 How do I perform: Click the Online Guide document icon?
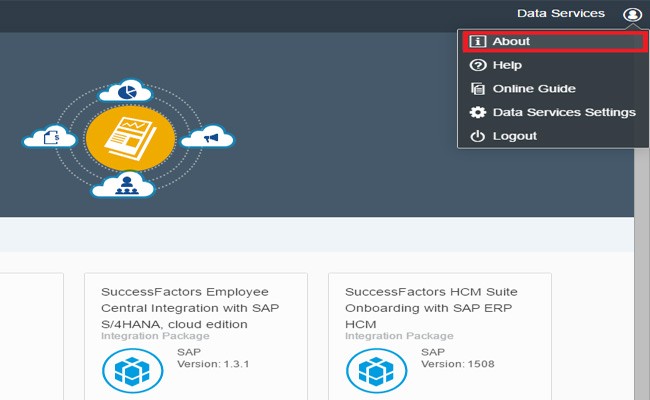click(478, 89)
